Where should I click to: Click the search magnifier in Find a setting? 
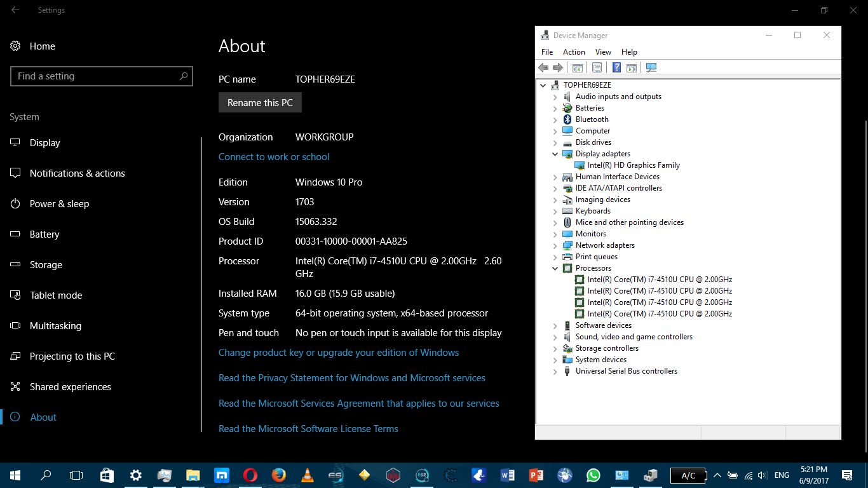pyautogui.click(x=184, y=76)
